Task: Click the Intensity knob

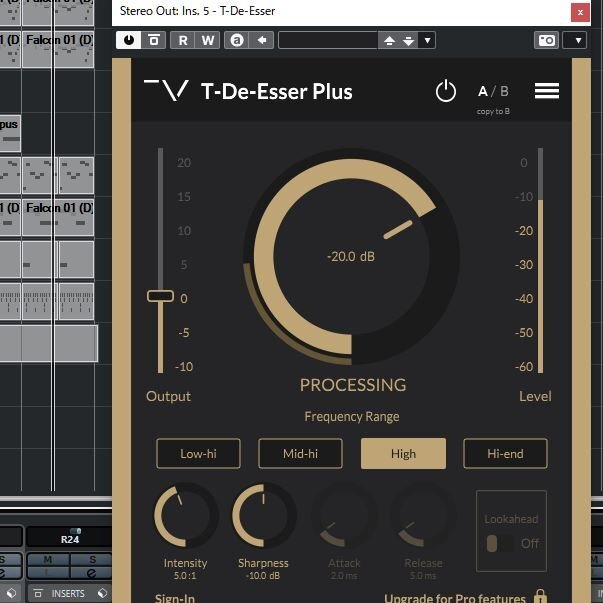Action: tap(185, 516)
